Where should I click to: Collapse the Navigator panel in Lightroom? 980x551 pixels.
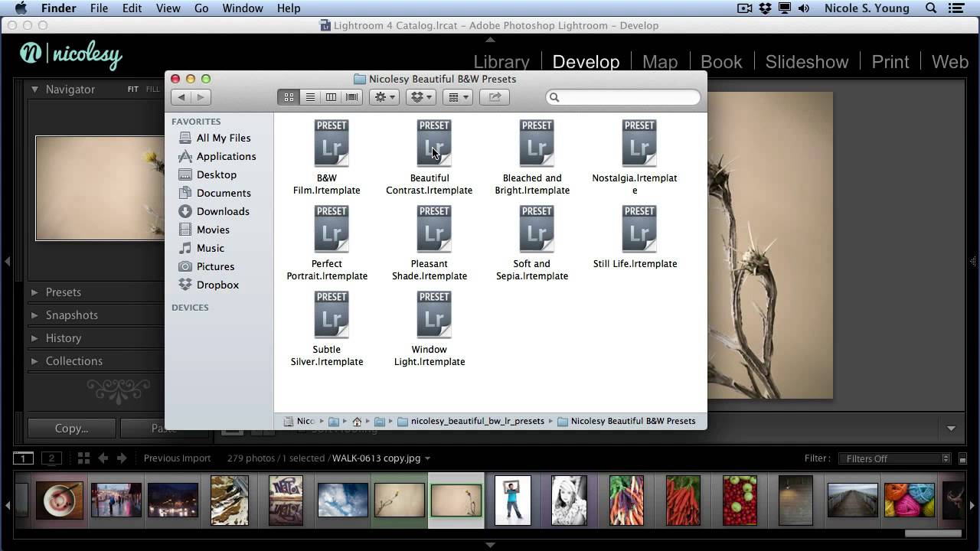pyautogui.click(x=34, y=90)
